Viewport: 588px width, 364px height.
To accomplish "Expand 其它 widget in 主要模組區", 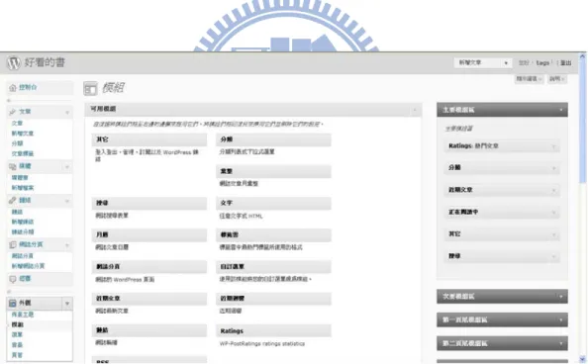I will pos(553,234).
